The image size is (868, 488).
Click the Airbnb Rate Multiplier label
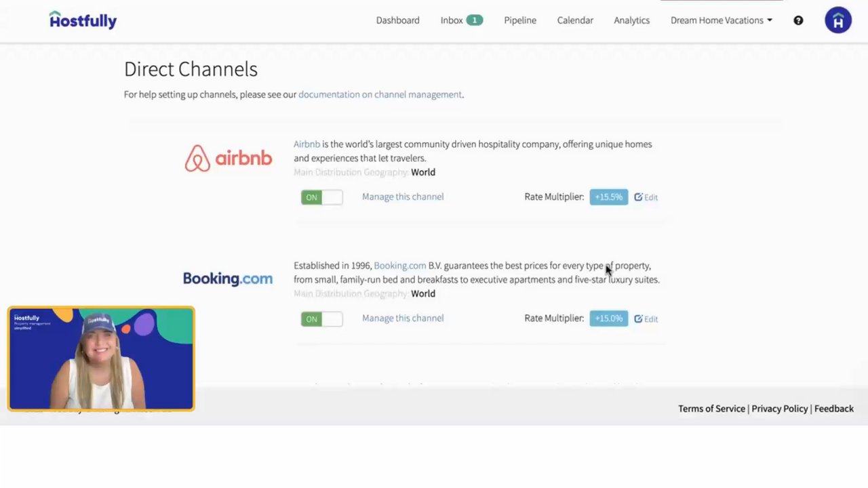(x=554, y=197)
